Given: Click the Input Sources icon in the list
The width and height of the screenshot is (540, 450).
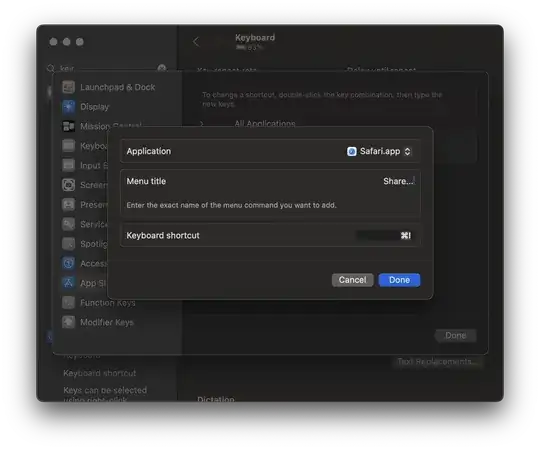Looking at the screenshot, I should (69, 165).
